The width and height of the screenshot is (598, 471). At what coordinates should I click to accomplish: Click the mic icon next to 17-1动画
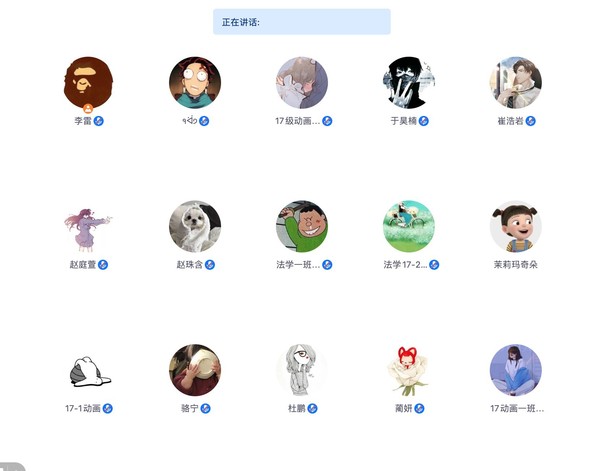[108, 408]
